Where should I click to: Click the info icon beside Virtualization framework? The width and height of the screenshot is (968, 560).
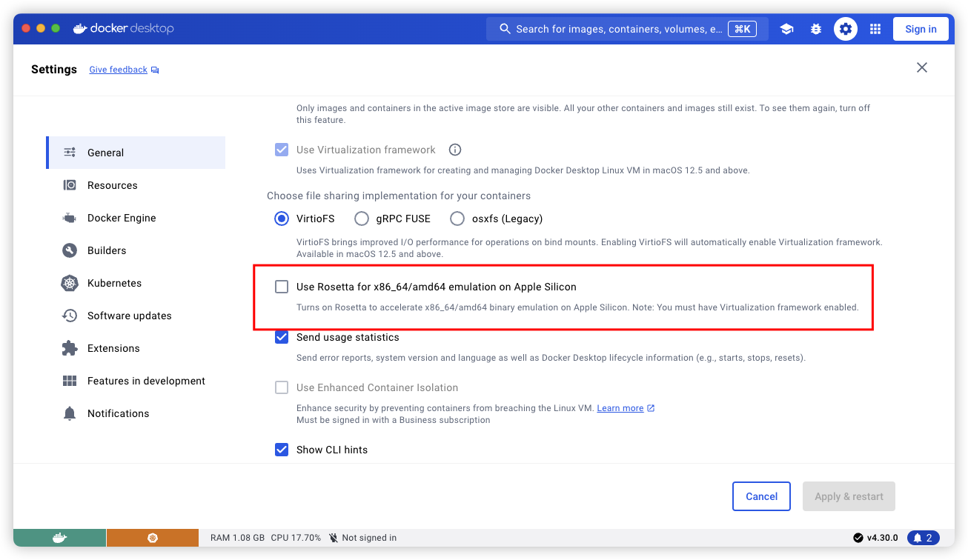tap(455, 150)
